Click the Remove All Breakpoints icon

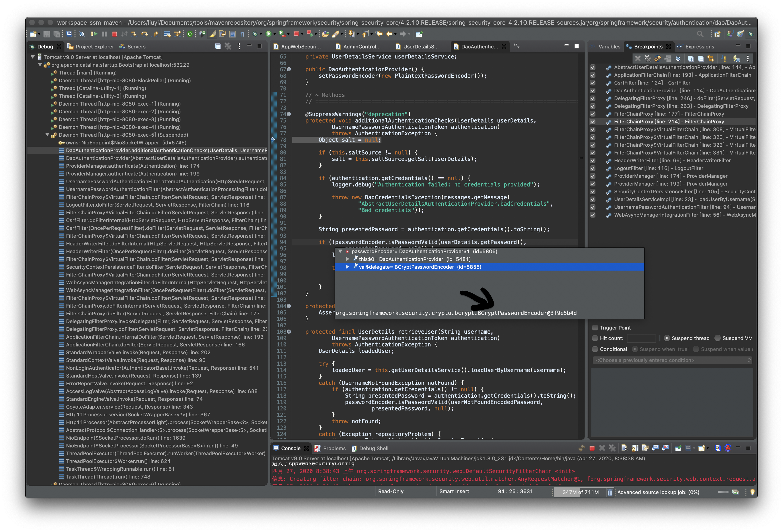pyautogui.click(x=648, y=59)
